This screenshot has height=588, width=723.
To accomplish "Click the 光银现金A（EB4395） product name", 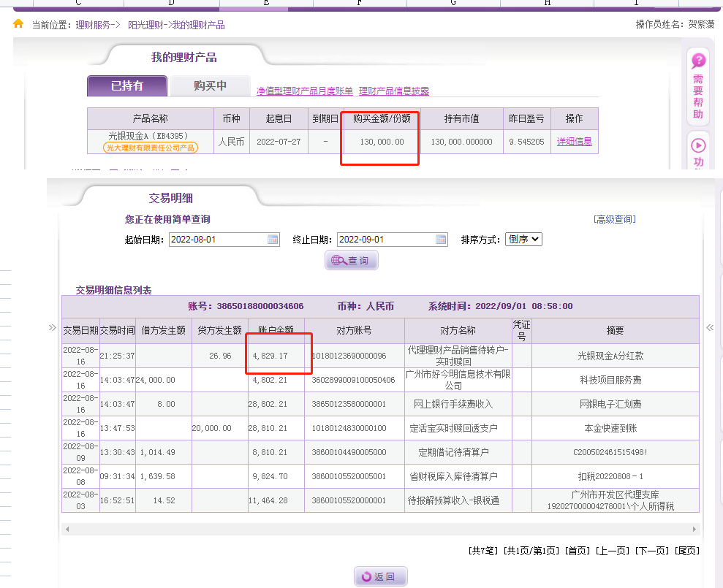I will (148, 136).
